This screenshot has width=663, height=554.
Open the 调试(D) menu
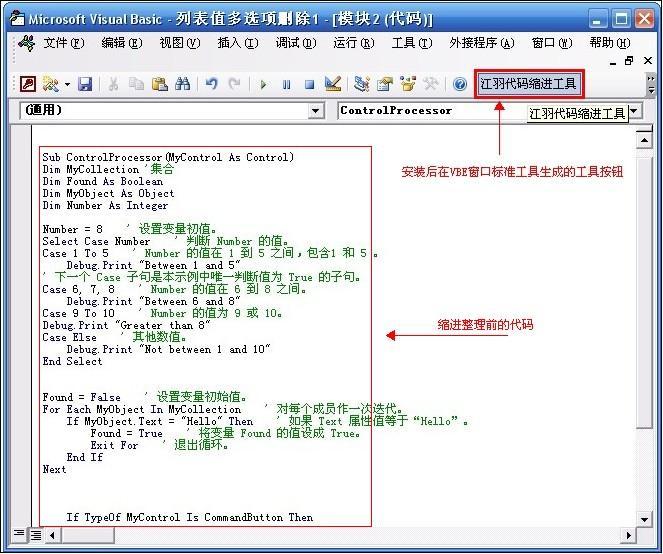296,43
